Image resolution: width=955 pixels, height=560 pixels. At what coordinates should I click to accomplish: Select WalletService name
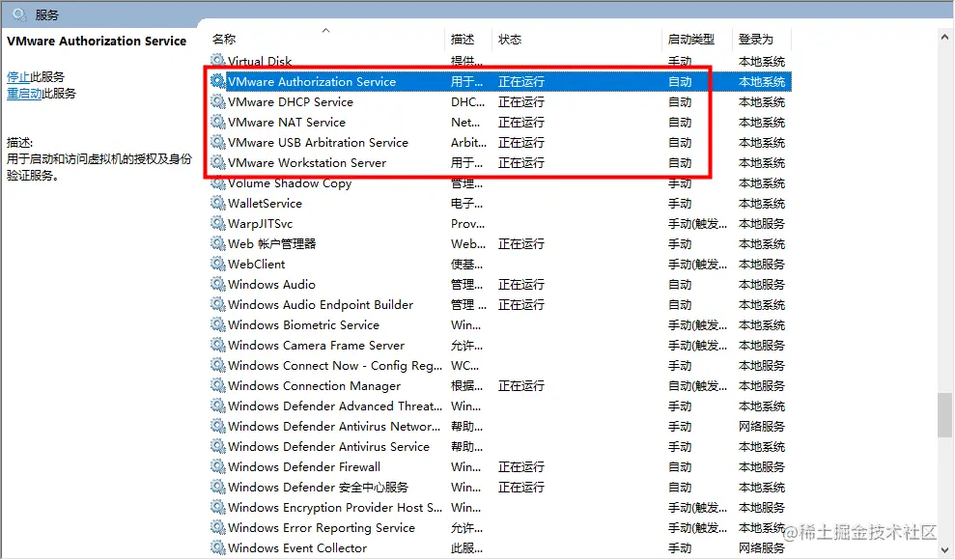[x=265, y=204]
